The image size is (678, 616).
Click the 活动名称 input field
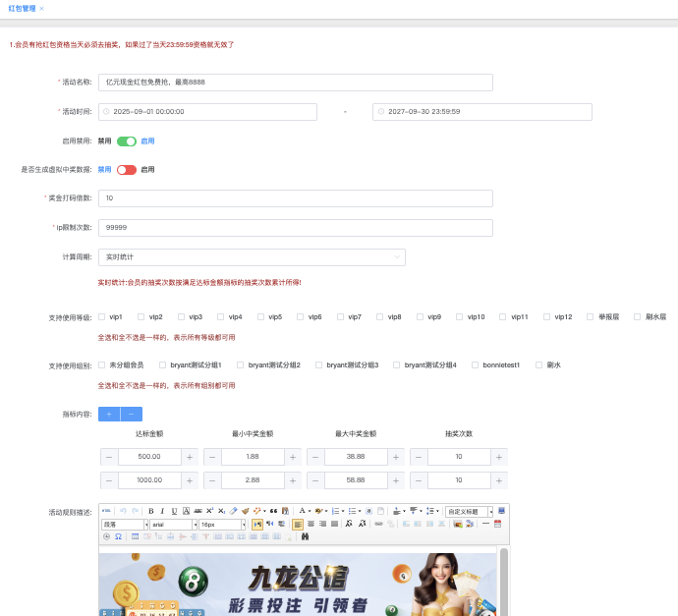(x=295, y=83)
